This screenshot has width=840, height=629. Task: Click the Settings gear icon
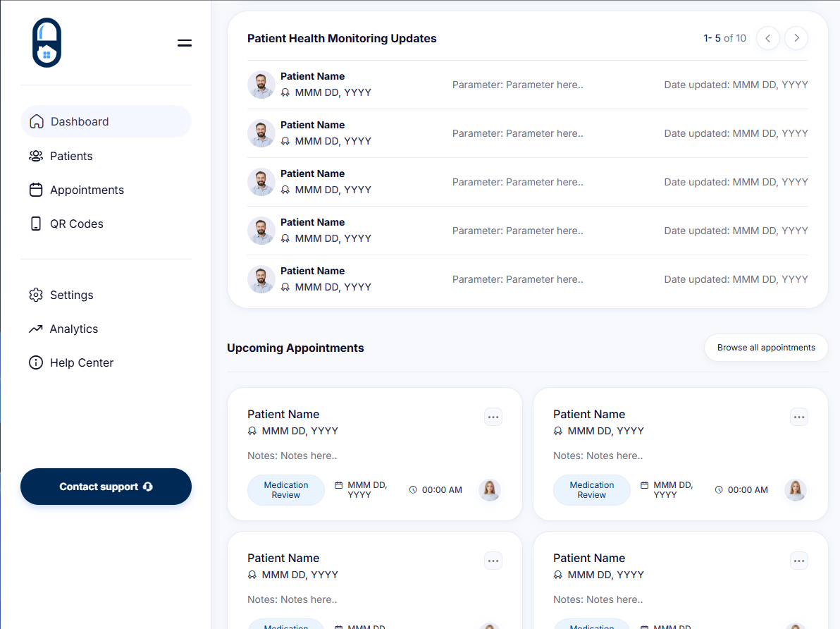[x=36, y=295]
